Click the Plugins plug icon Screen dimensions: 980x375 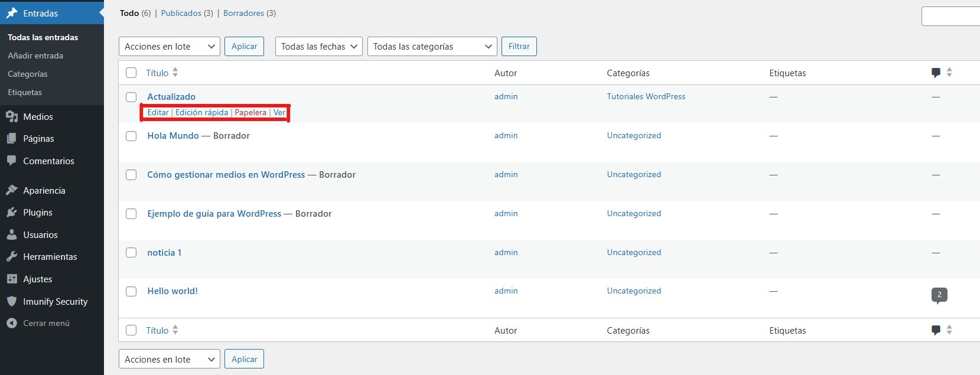[12, 213]
